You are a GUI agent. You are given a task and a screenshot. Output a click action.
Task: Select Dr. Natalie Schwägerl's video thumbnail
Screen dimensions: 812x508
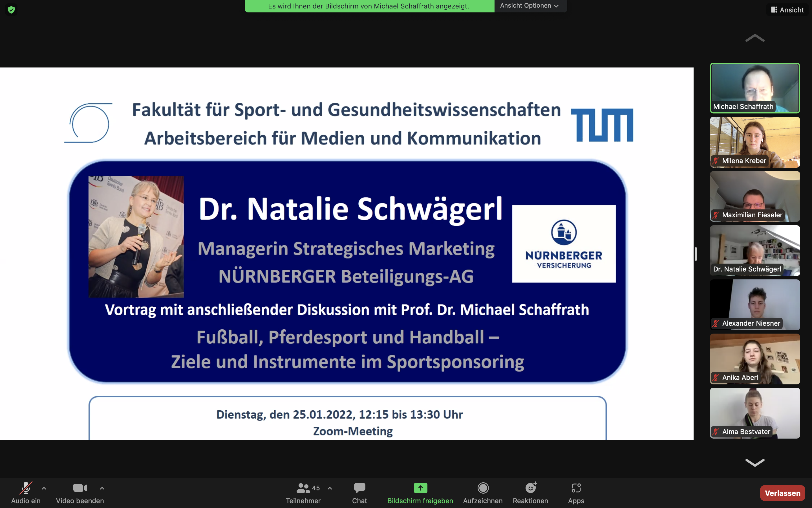755,251
